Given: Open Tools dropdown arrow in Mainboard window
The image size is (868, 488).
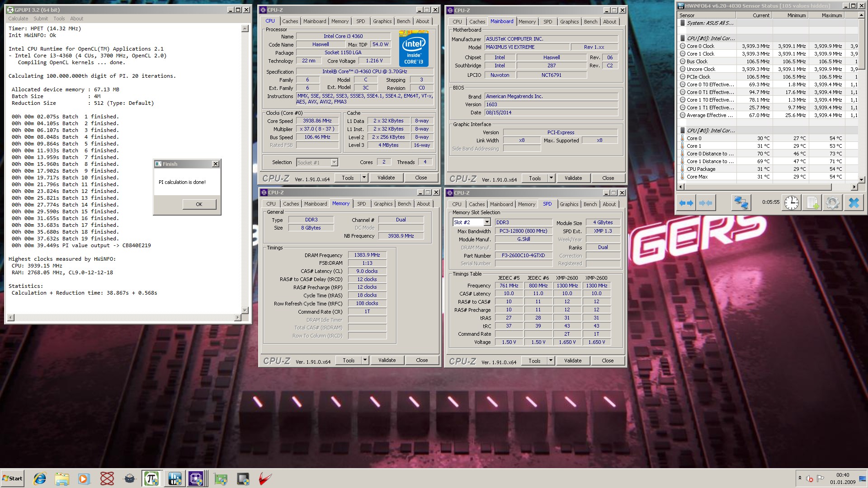Looking at the screenshot, I should pyautogui.click(x=551, y=178).
